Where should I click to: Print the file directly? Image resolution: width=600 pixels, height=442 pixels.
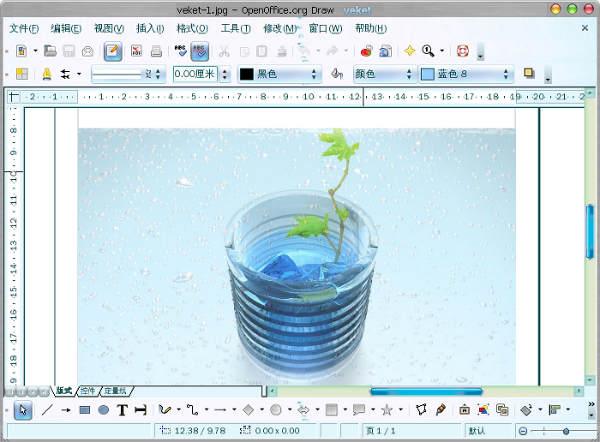click(156, 51)
